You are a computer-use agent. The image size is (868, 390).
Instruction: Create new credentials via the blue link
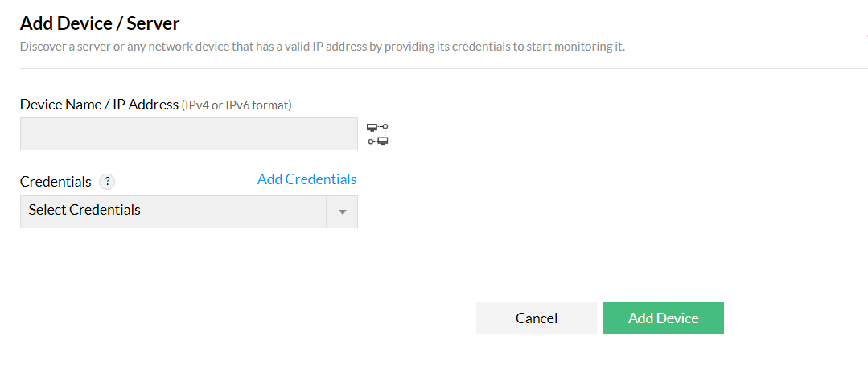tap(306, 179)
